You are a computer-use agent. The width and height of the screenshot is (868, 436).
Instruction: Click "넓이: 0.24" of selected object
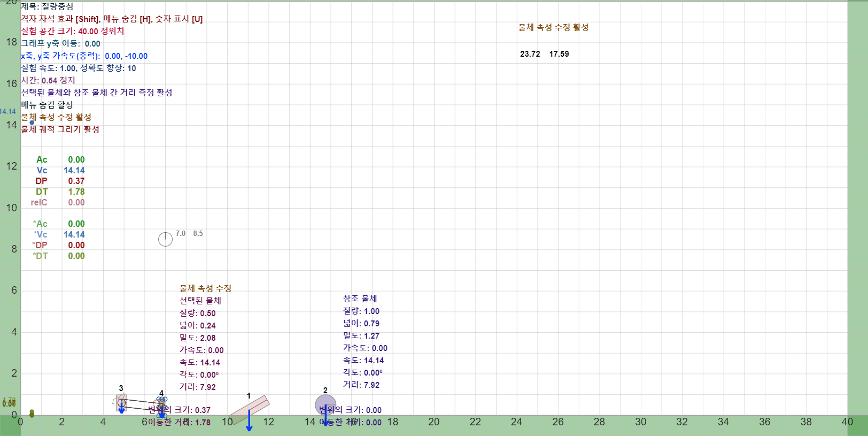(198, 325)
